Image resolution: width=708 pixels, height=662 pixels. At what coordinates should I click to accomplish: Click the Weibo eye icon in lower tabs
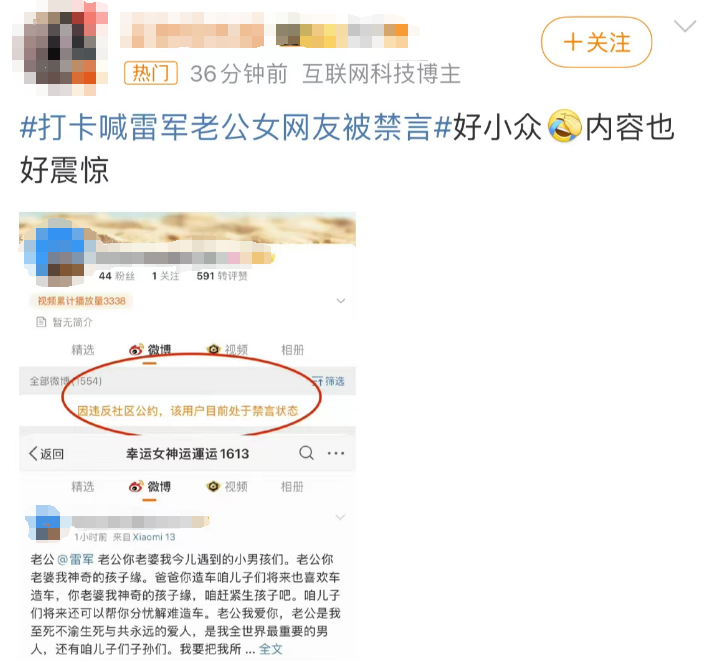click(x=136, y=487)
